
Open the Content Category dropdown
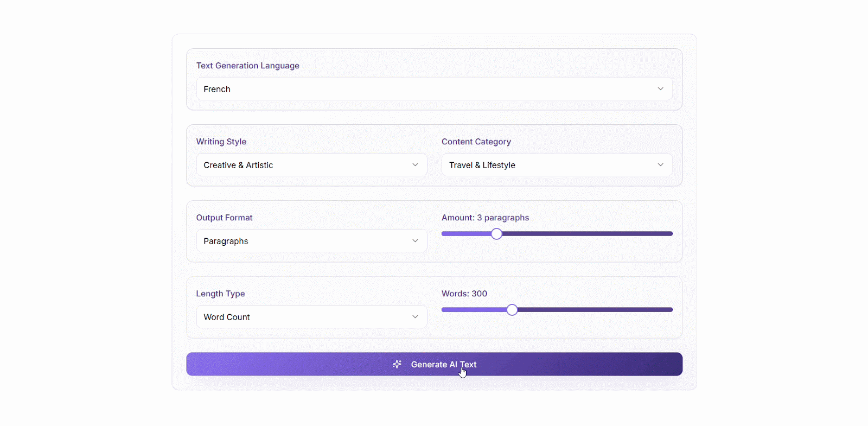tap(557, 165)
